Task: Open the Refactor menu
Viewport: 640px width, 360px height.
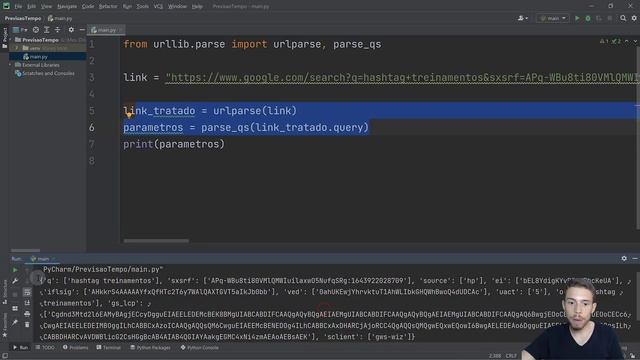Action: (x=108, y=7)
